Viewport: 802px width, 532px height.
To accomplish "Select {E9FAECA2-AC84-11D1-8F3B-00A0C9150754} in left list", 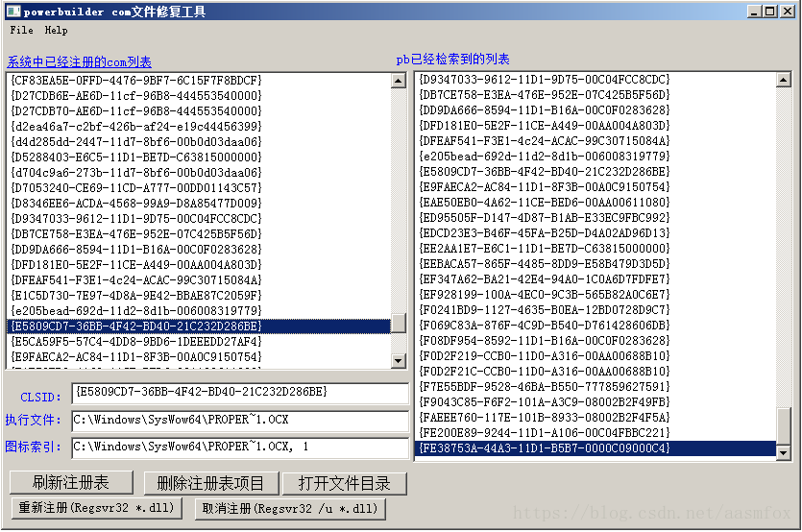I will [199, 356].
